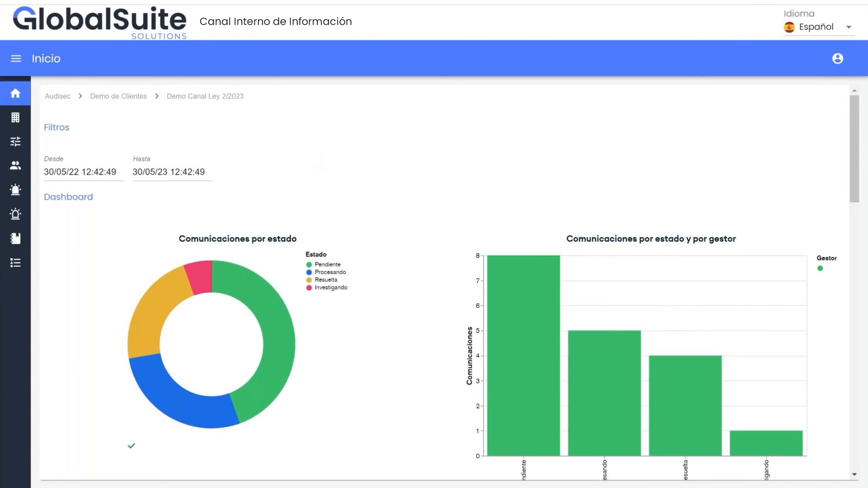Screen dimensions: 868x488
Task: Click the yellow Resuelta donut segment
Action: pos(151,309)
